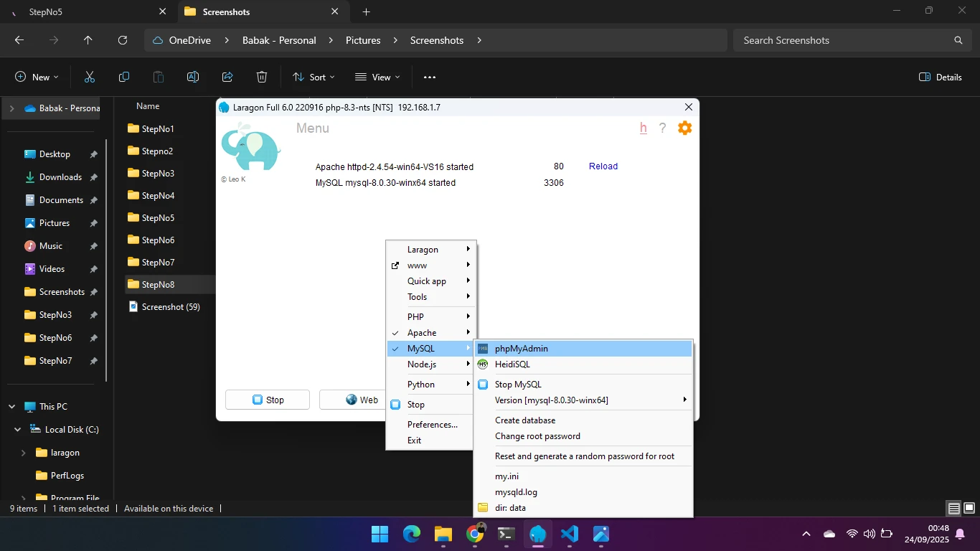
Task: Switch to large icons view in status bar
Action: 969,509
